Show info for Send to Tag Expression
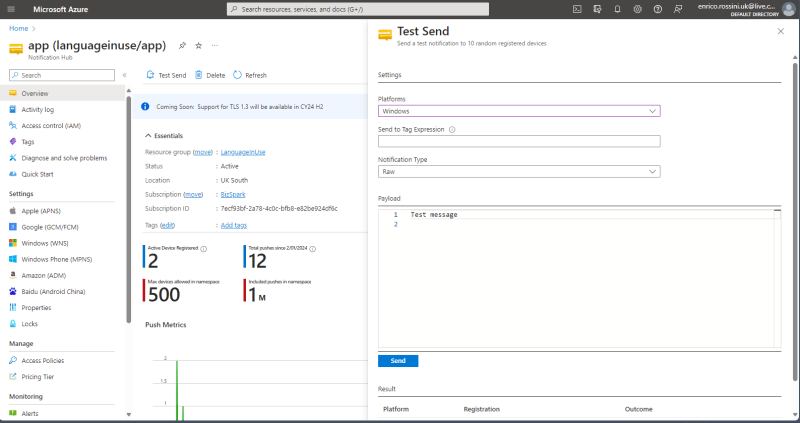800x423 pixels. pos(452,130)
